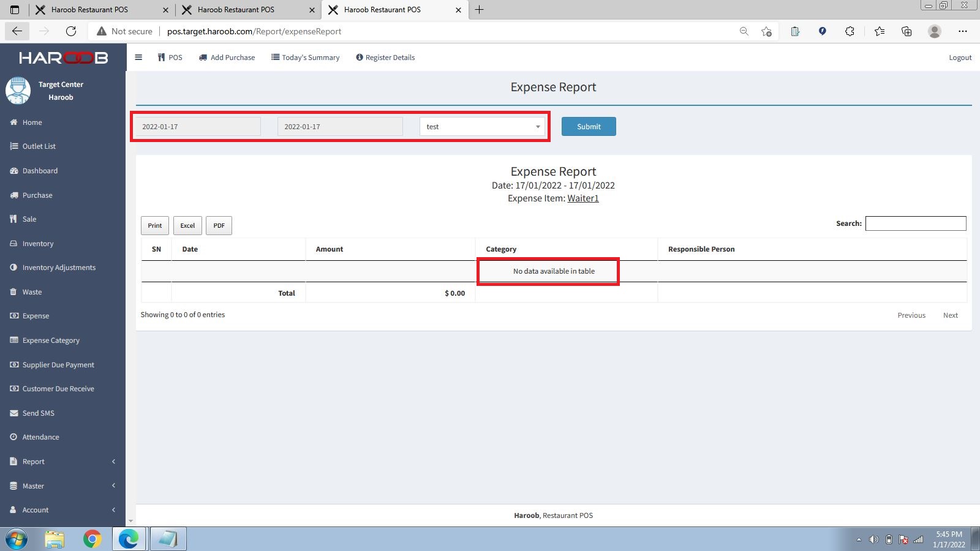Log out using the Logout link
980x551 pixels.
[x=960, y=58]
